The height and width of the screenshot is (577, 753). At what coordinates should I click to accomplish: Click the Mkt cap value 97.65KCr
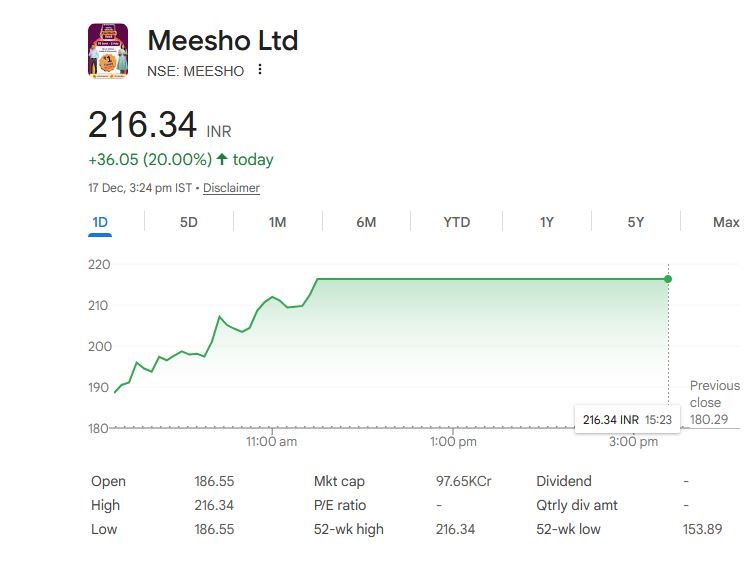pyautogui.click(x=463, y=481)
